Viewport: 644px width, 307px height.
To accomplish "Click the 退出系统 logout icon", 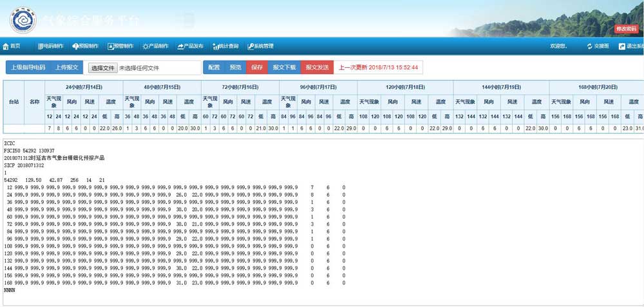I will click(621, 46).
